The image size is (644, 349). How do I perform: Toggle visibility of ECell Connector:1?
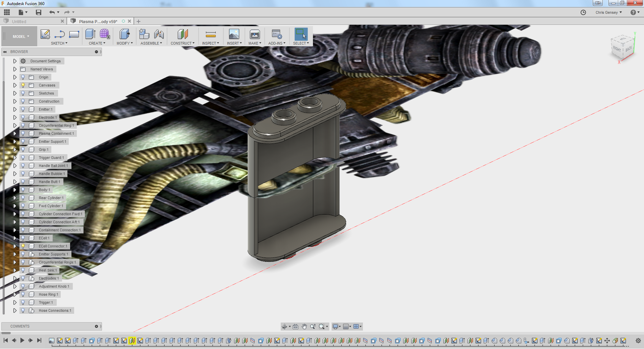(23, 246)
